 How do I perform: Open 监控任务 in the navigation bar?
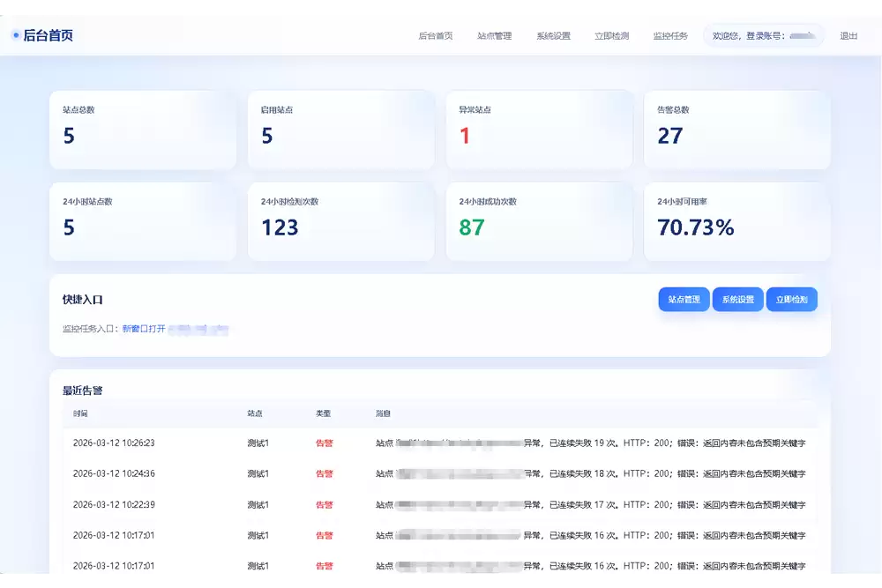tap(670, 36)
